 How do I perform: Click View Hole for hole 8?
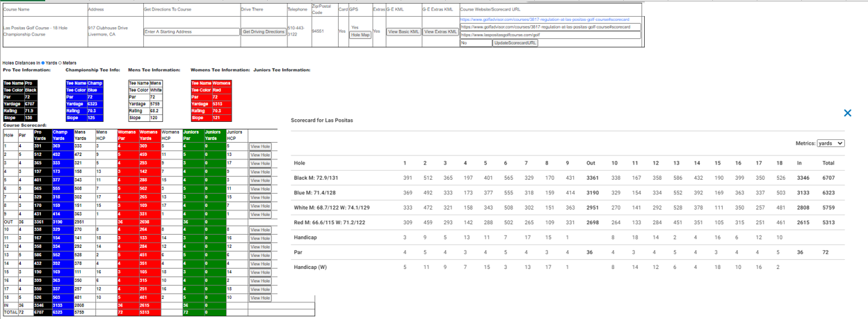[x=260, y=205]
